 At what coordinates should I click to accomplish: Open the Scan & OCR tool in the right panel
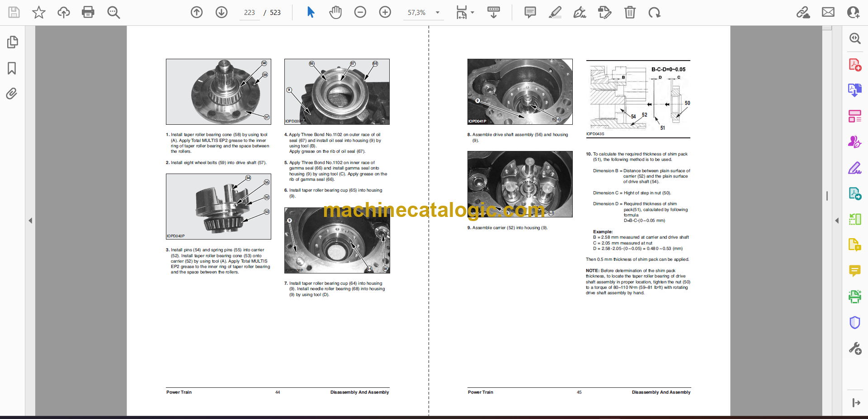[855, 297]
